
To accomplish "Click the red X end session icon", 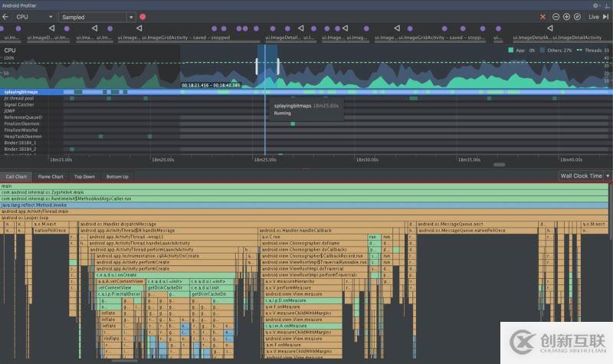I will (x=543, y=16).
